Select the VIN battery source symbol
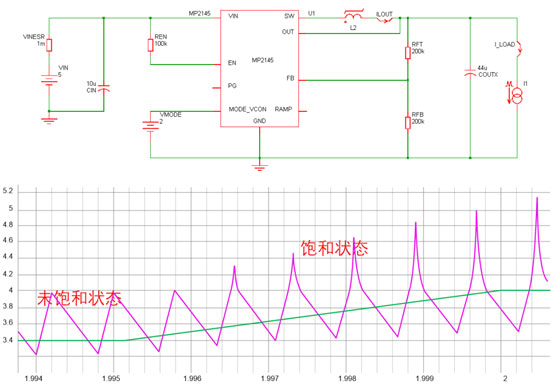Image resolution: width=554 pixels, height=387 pixels. [x=49, y=80]
